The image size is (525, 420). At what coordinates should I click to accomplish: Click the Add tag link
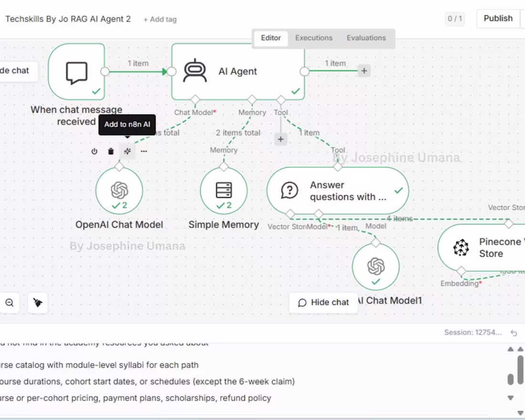[160, 20]
